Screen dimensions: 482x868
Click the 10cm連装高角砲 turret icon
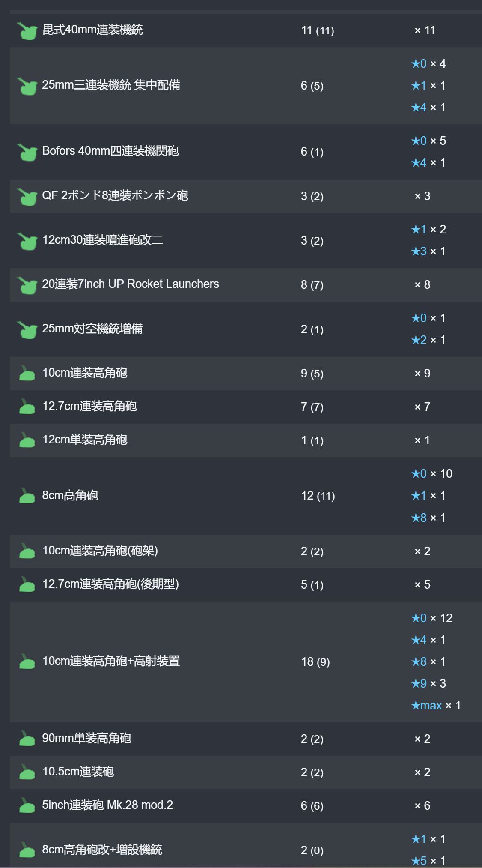[27, 373]
